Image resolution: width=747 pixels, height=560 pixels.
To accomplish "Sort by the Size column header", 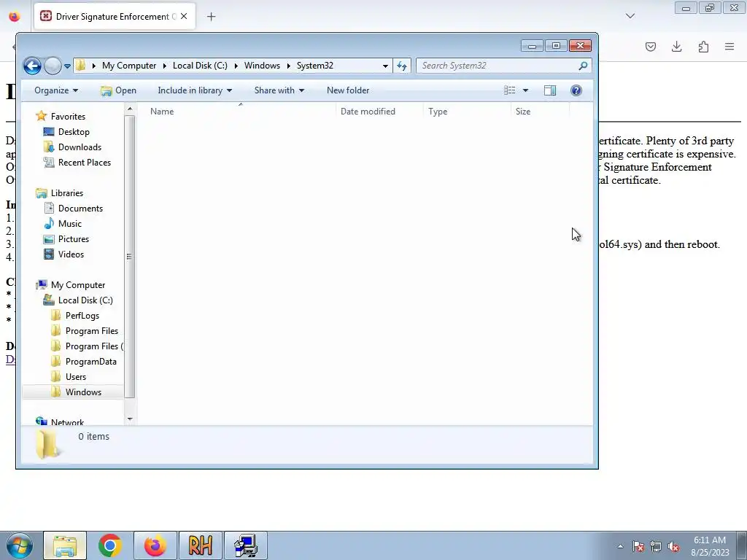I will 541,112.
